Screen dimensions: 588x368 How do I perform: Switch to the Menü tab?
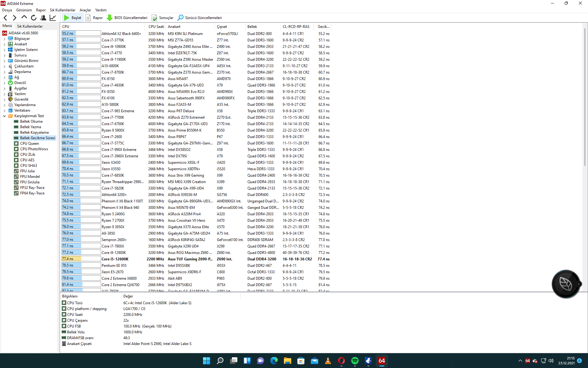point(7,26)
